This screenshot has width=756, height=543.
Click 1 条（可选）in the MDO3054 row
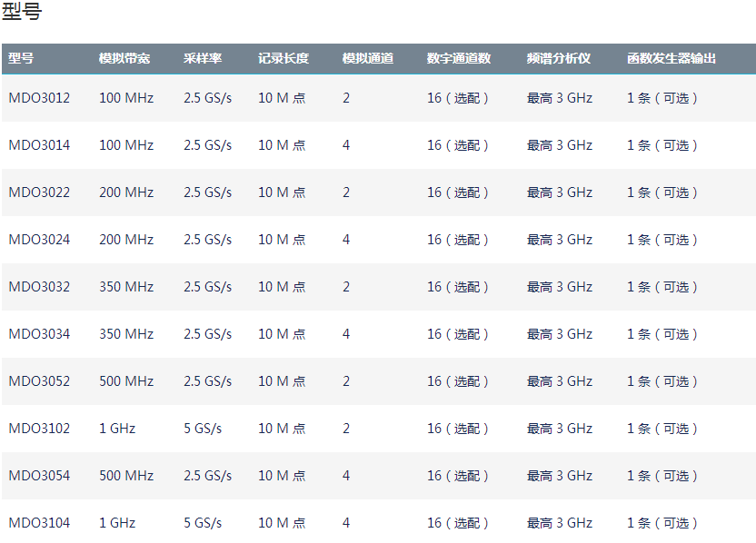tap(662, 476)
